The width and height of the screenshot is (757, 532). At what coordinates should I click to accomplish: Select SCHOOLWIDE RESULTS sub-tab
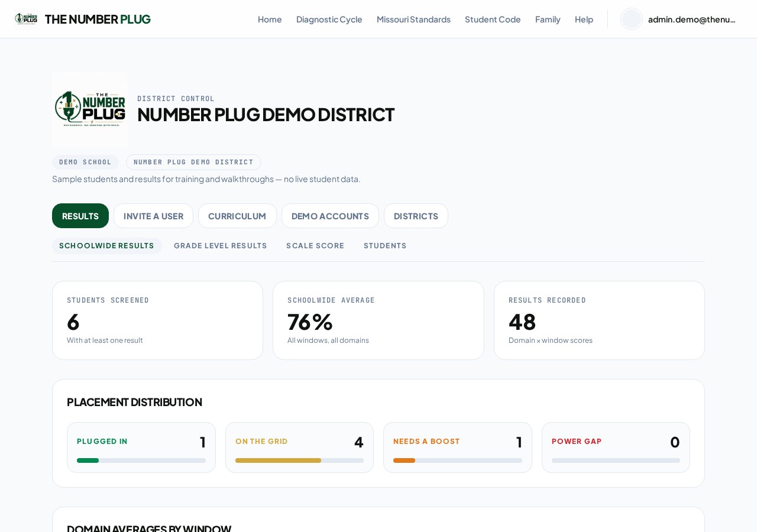point(106,246)
